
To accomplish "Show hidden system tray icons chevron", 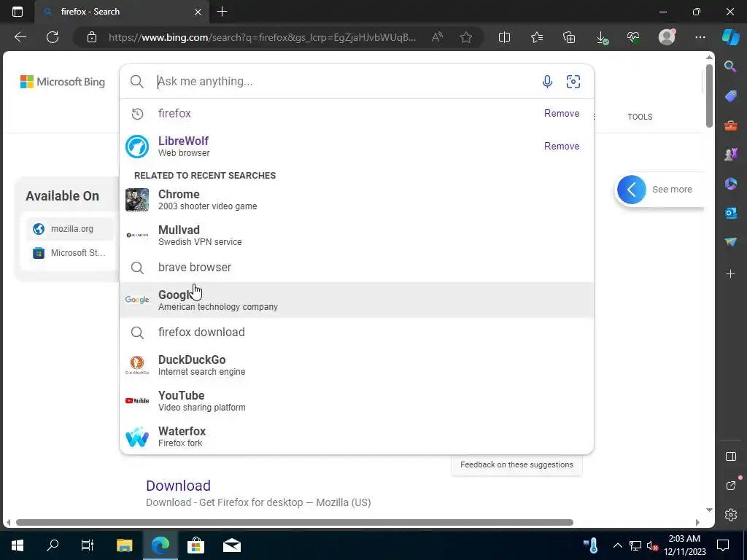I will click(x=617, y=545).
